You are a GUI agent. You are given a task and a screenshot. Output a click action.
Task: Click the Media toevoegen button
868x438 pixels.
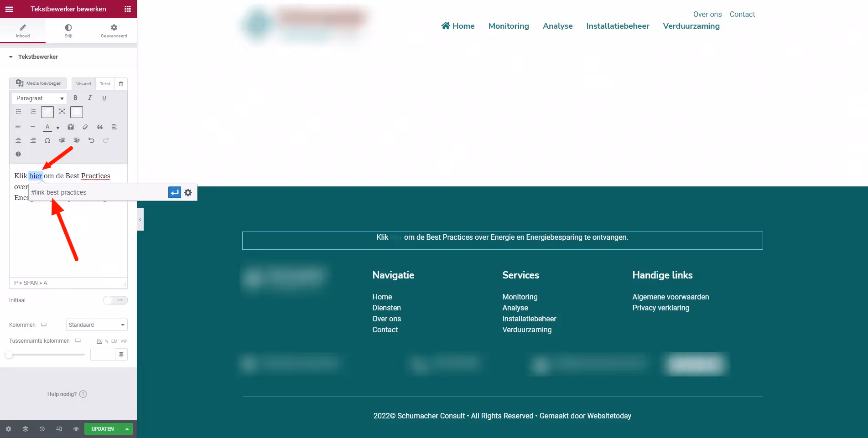point(38,83)
